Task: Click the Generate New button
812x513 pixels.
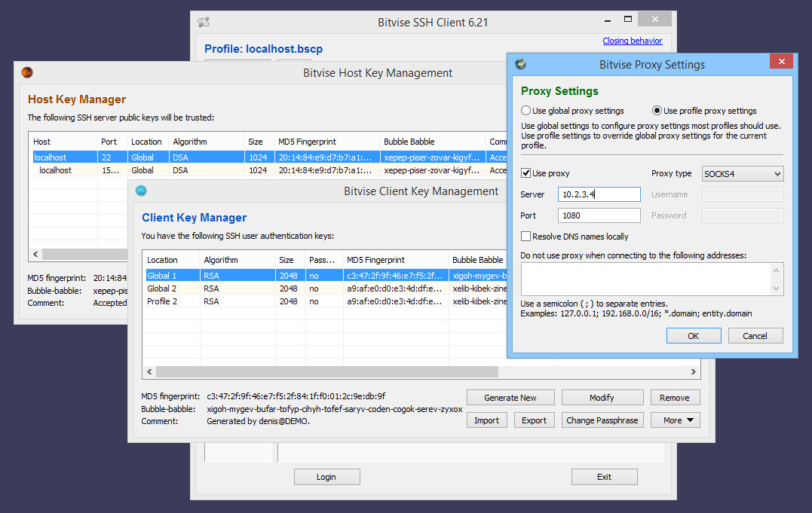Action: pos(510,398)
